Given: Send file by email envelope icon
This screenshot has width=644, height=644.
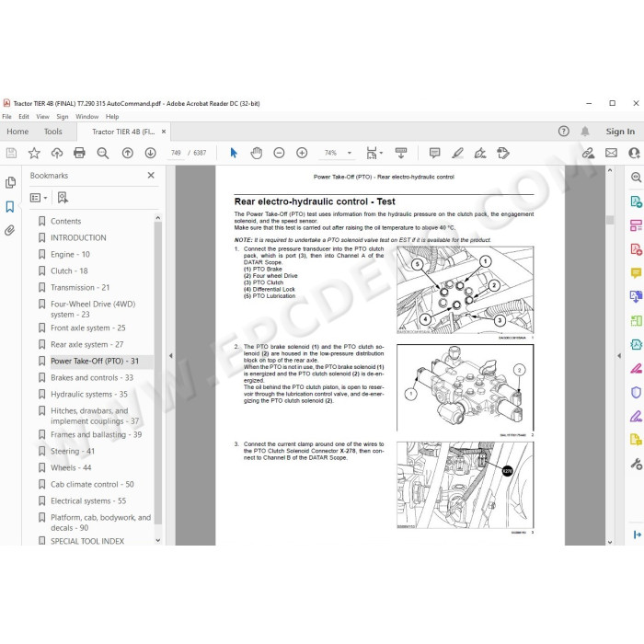Looking at the screenshot, I should click(x=611, y=154).
